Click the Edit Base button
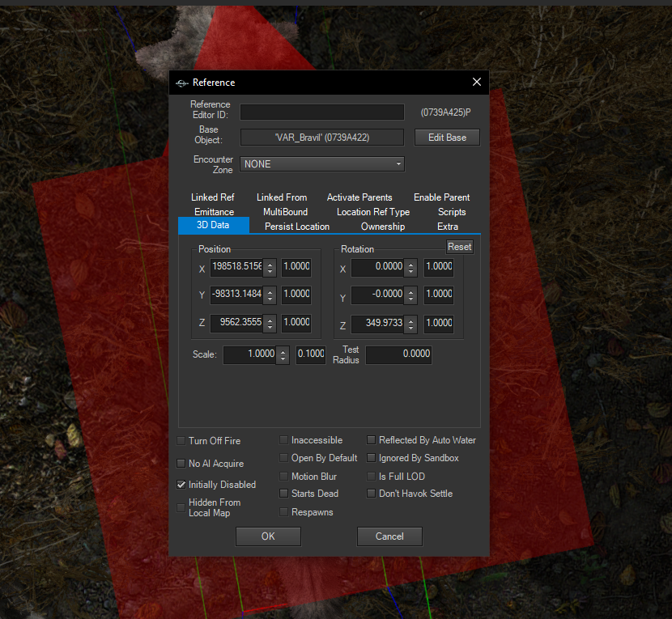The width and height of the screenshot is (672, 619). click(x=447, y=138)
